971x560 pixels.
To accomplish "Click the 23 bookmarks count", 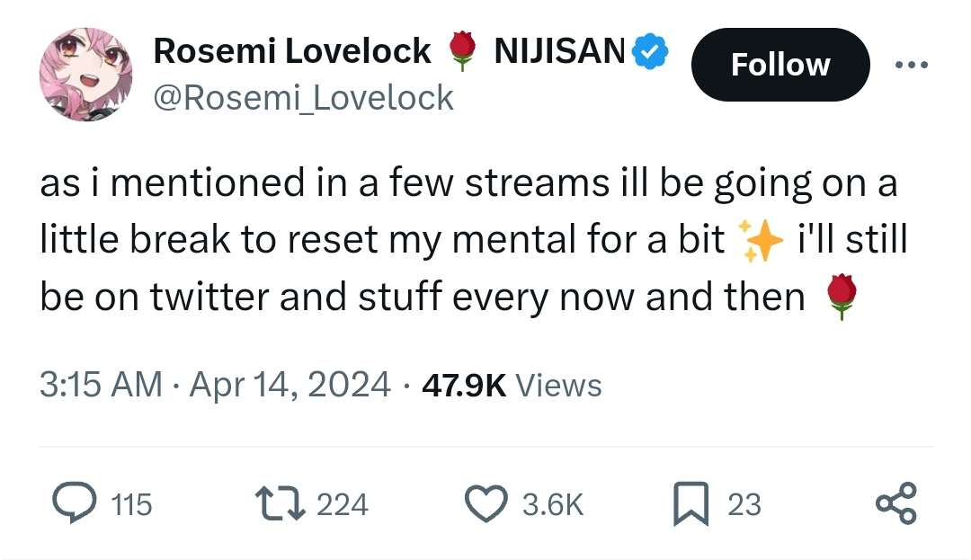I will point(744,504).
